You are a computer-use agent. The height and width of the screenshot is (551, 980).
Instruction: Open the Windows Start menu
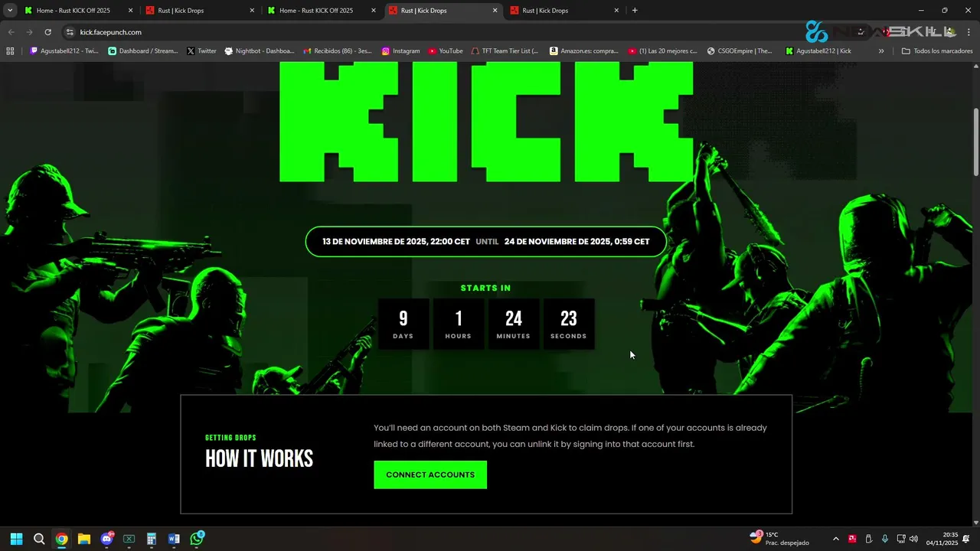pyautogui.click(x=16, y=539)
